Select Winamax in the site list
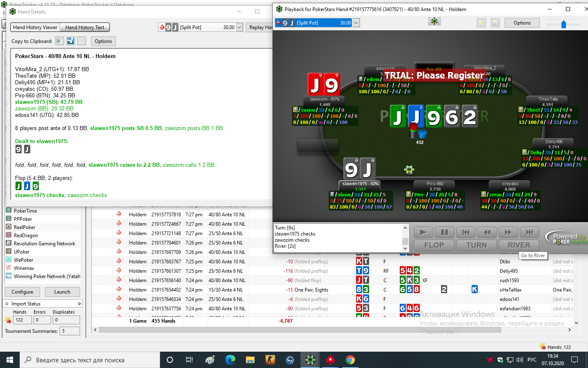Image resolution: width=588 pixels, height=368 pixels. (24, 268)
